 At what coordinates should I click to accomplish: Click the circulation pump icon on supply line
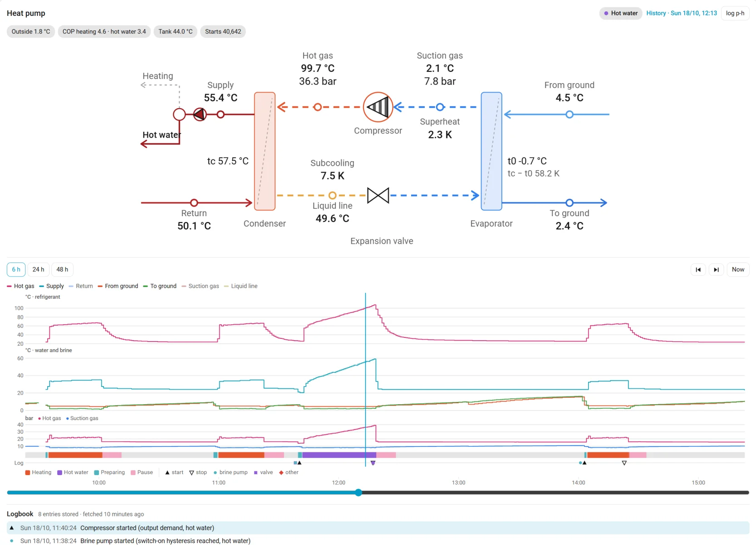[x=200, y=114]
